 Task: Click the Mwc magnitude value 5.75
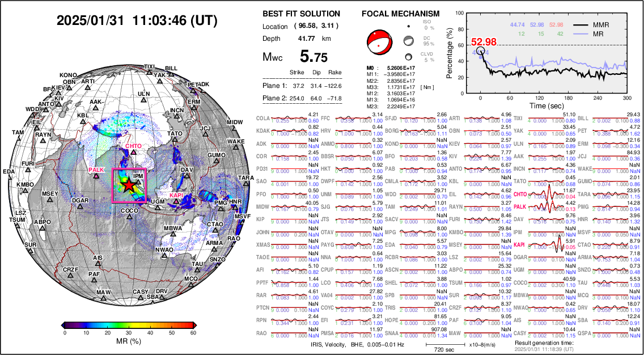(x=314, y=57)
